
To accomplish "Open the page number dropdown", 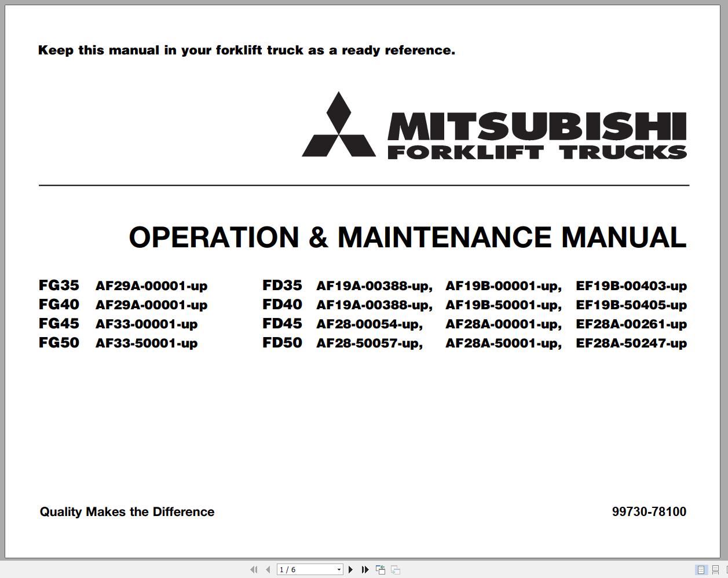I will [x=339, y=570].
